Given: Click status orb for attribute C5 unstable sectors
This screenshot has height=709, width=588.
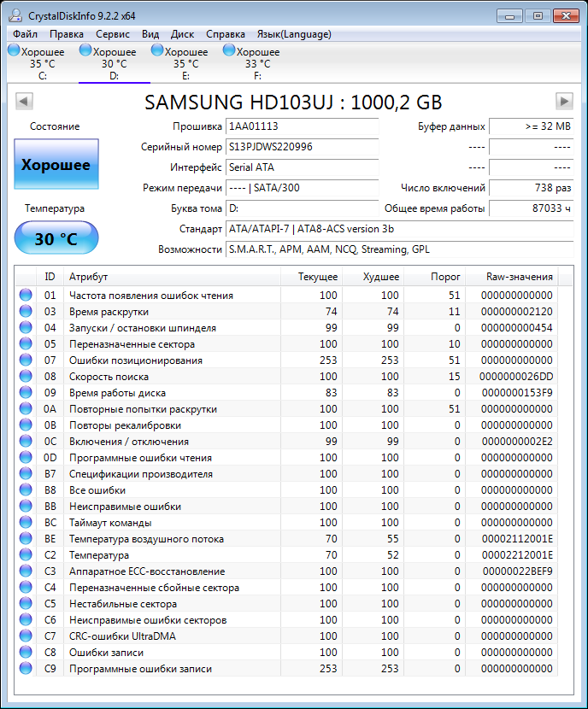Looking at the screenshot, I should [x=26, y=604].
